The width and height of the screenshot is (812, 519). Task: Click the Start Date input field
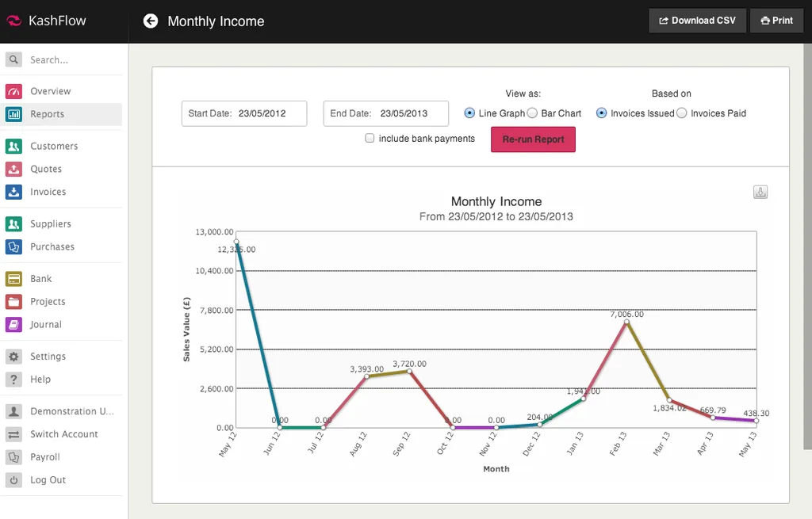click(244, 113)
